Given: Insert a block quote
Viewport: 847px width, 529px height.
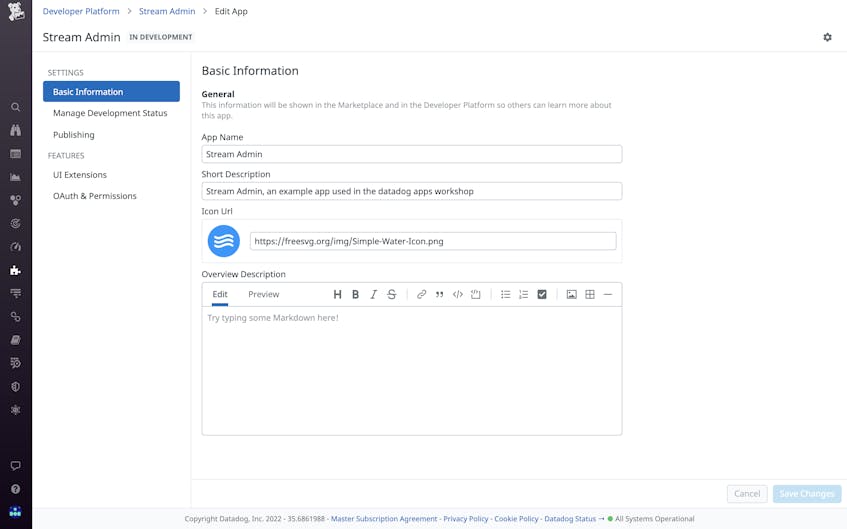Looking at the screenshot, I should tap(440, 294).
